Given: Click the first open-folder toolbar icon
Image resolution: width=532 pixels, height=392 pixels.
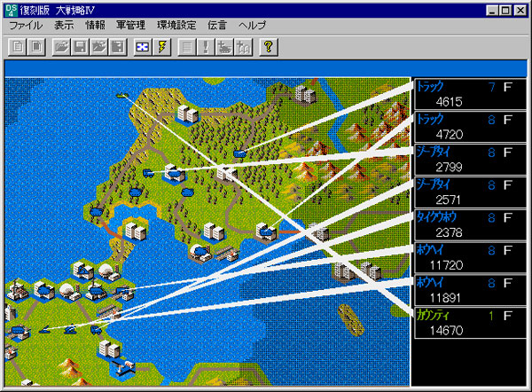Looking at the screenshot, I should point(60,47).
